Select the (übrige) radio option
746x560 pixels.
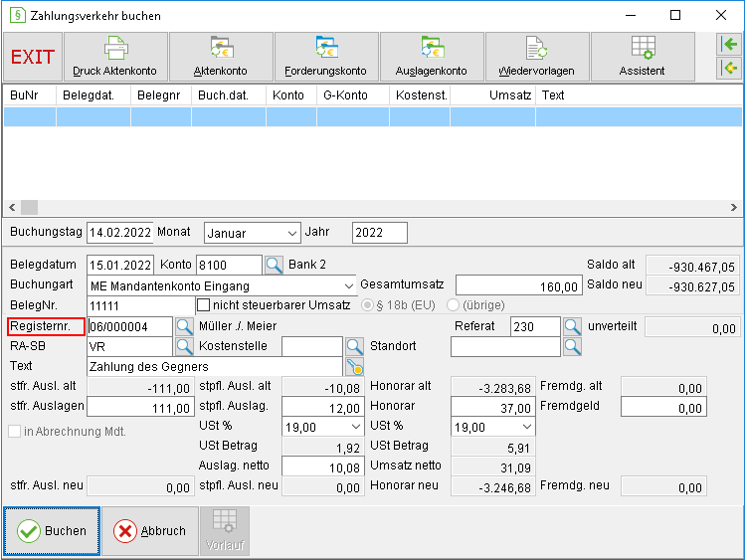click(x=453, y=305)
